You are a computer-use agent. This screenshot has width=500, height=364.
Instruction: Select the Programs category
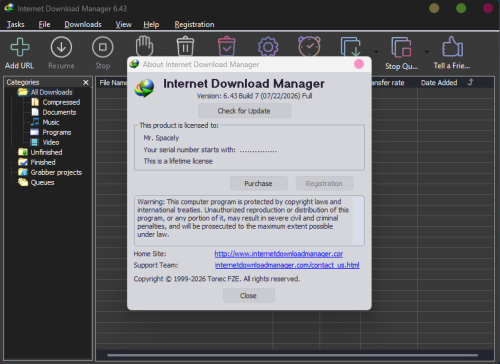[x=57, y=132]
